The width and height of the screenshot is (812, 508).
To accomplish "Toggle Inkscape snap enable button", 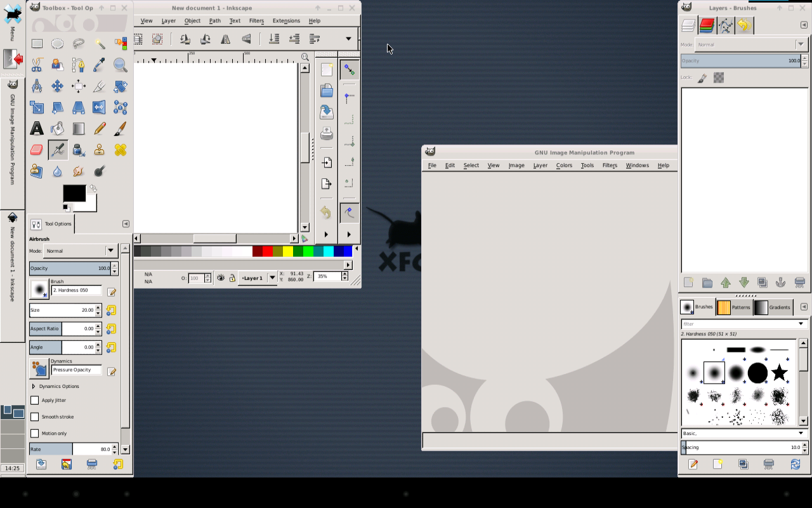I will coord(349,69).
